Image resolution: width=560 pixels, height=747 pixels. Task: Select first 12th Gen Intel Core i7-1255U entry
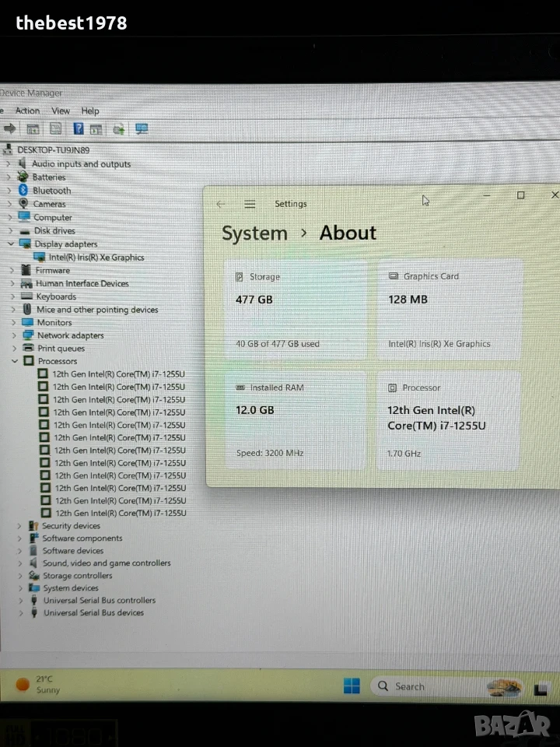pos(118,374)
